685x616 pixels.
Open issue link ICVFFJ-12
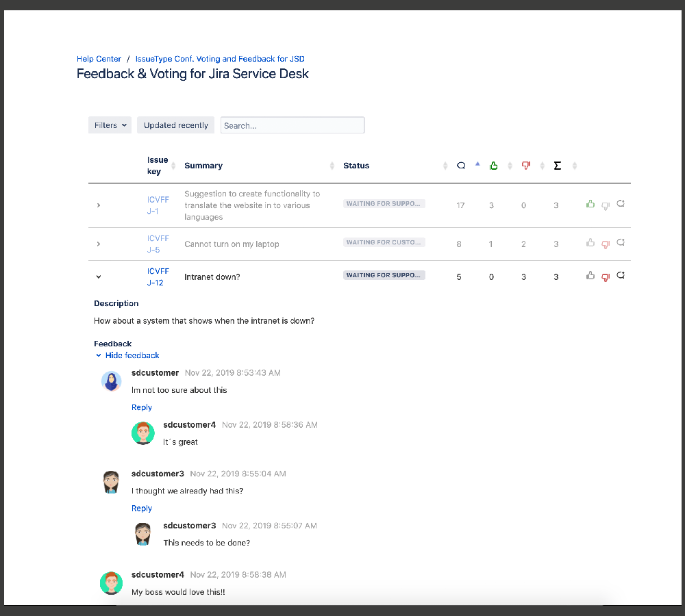(x=158, y=277)
